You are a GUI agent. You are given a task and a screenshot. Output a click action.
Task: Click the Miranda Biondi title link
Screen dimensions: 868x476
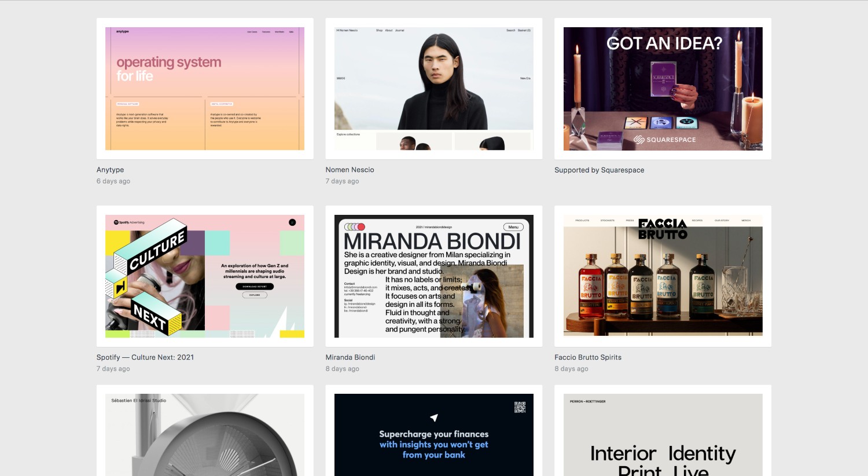[x=350, y=357]
